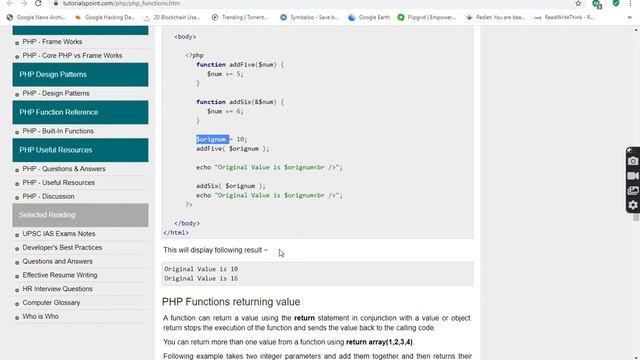Open the PHP - Questions & Answers link

coord(64,169)
